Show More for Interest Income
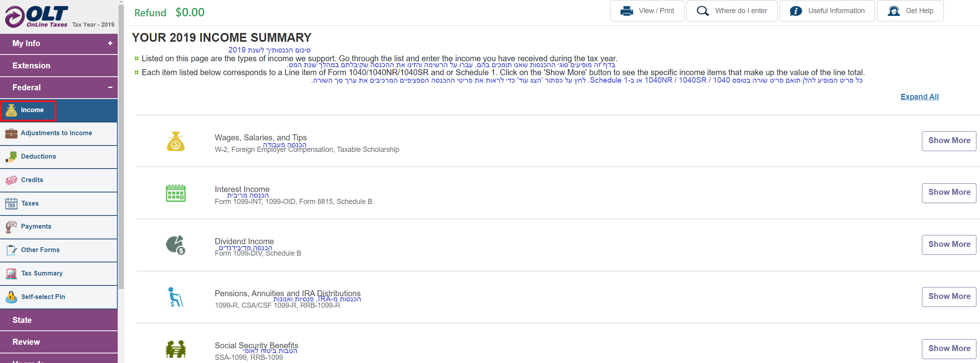 pyautogui.click(x=949, y=193)
